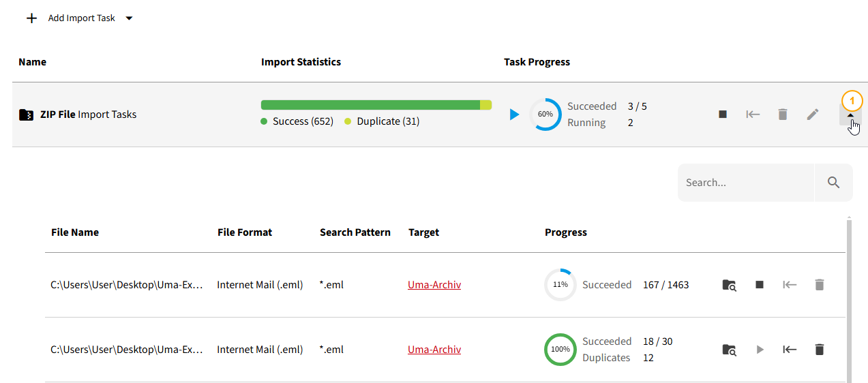
Task: Start the 100% completed import file
Action: pyautogui.click(x=760, y=350)
